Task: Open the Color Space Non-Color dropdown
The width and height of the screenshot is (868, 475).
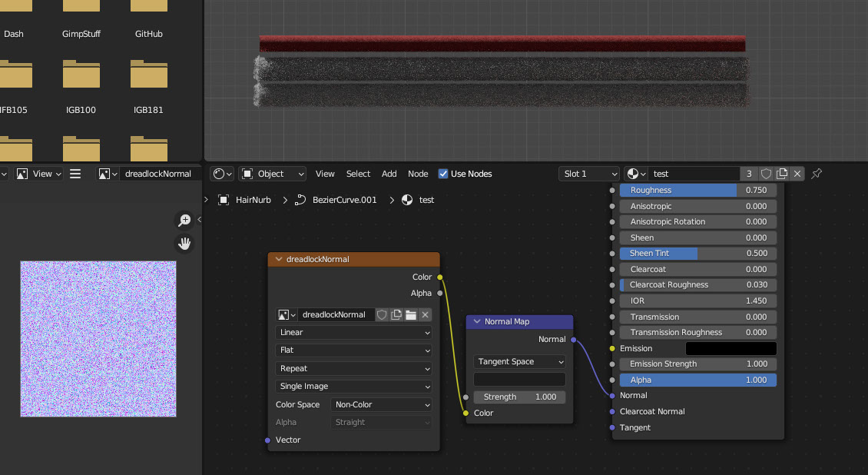Action: click(381, 404)
